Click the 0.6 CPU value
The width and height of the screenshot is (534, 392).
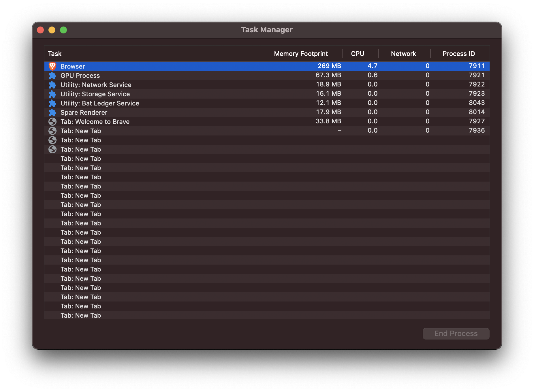(x=372, y=75)
